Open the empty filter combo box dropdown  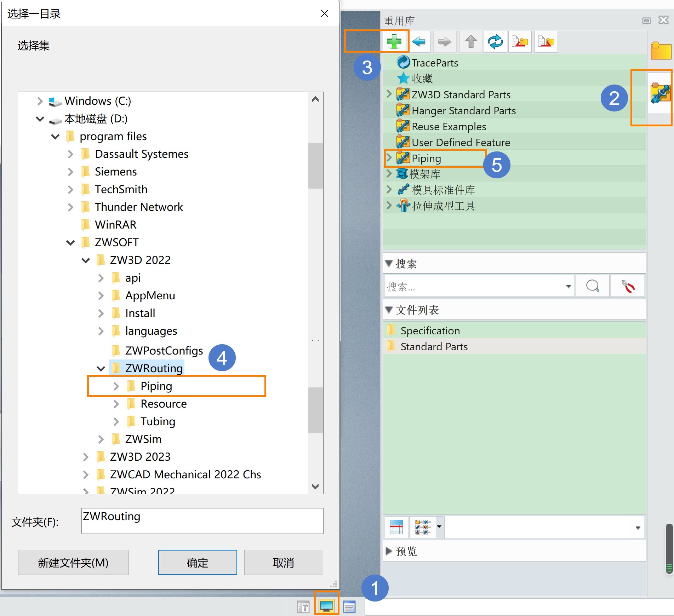coord(638,528)
